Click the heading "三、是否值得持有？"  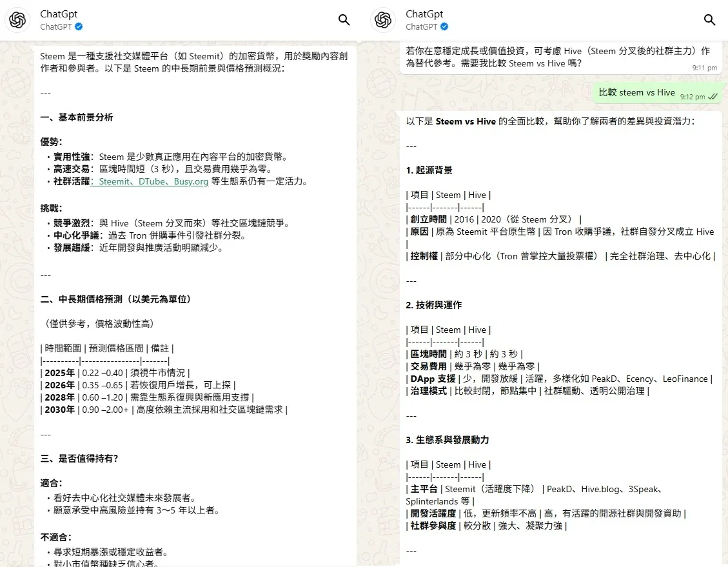click(79, 459)
